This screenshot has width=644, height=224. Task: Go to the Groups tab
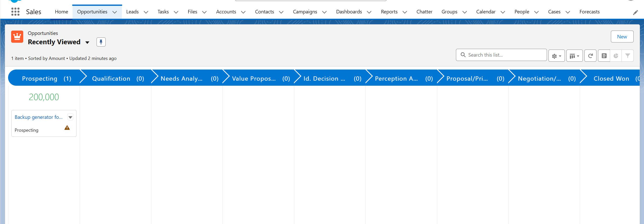point(449,12)
